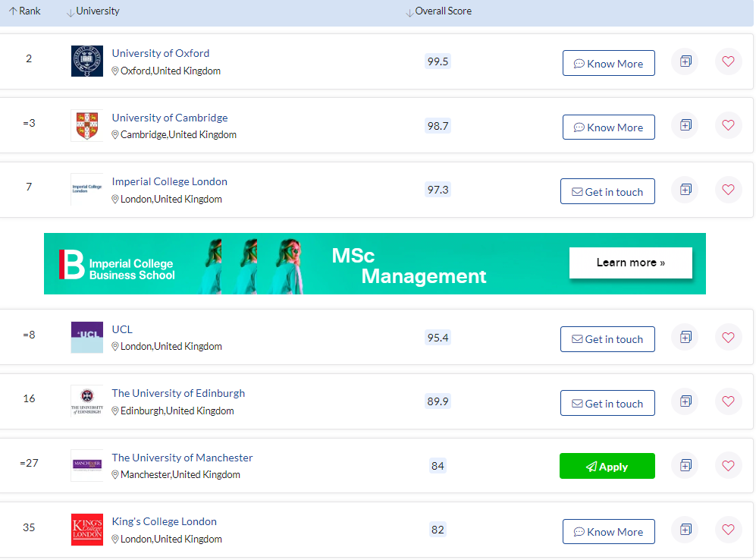Open the University of Manchester logo

(86, 465)
